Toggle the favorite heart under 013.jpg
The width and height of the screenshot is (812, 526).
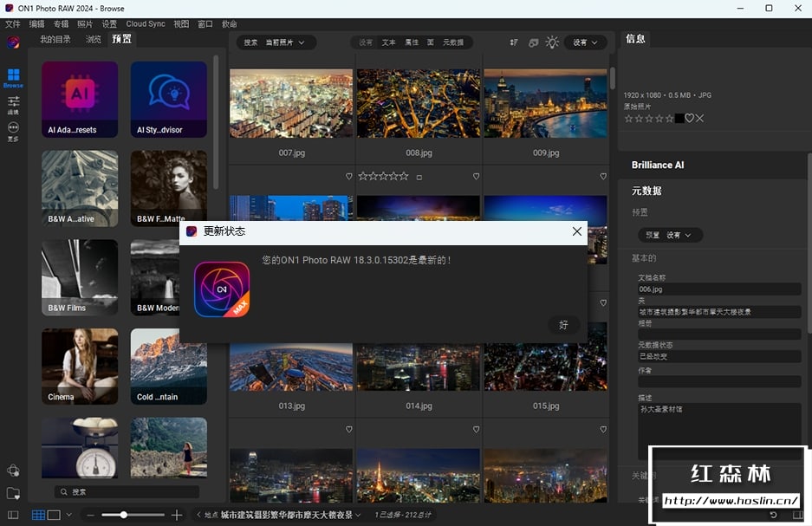(349, 430)
